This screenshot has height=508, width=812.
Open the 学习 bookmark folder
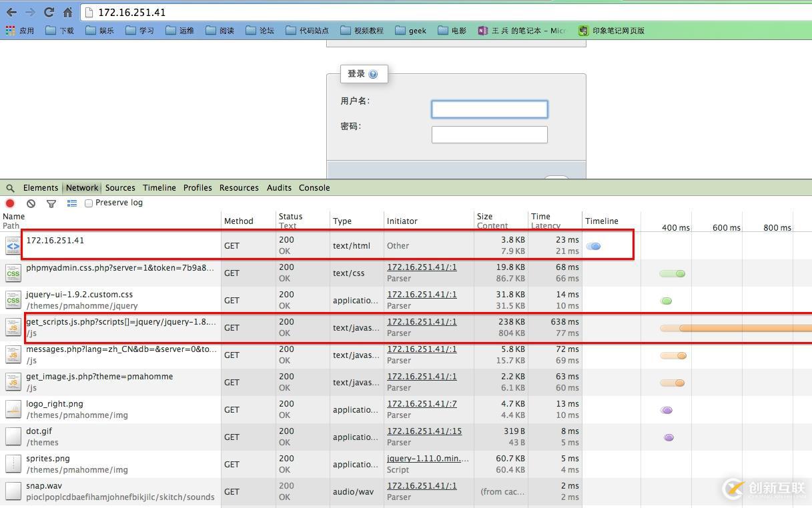140,31
